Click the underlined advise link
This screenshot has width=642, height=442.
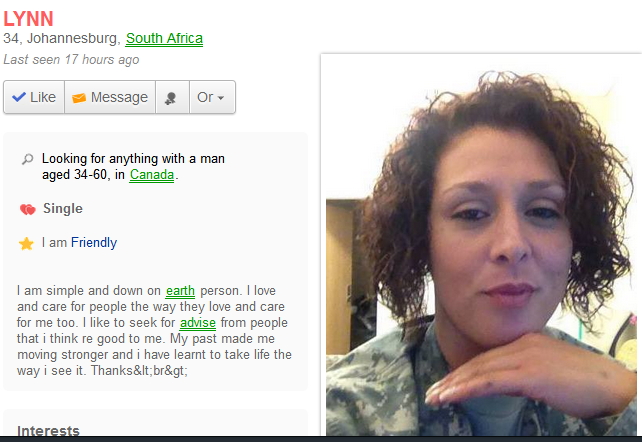click(x=198, y=322)
